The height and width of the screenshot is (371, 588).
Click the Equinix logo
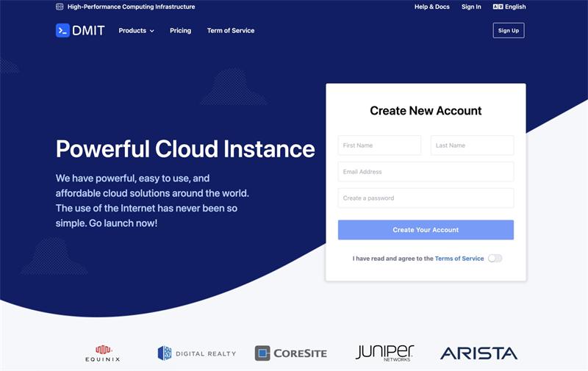(103, 353)
